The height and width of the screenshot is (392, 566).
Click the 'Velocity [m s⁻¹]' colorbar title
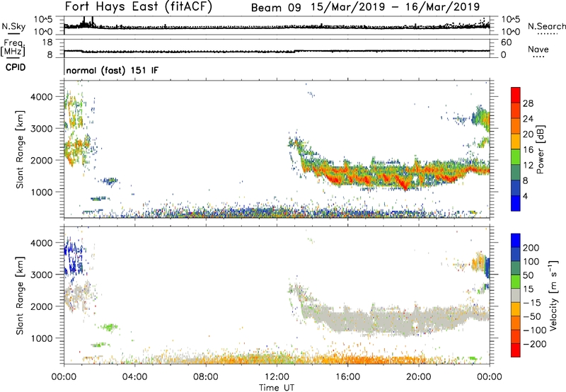[553, 296]
